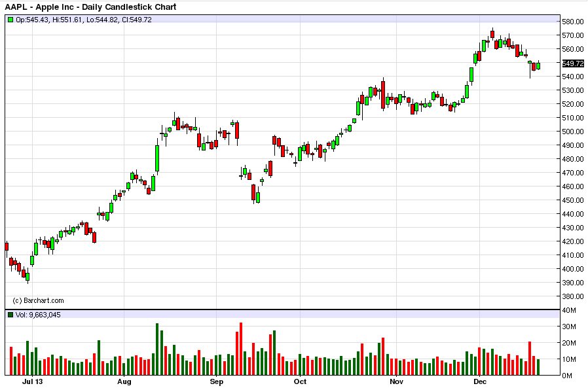Click the 560.00 price axis label
Viewport: 588px width, 388px height.
pyautogui.click(x=573, y=49)
